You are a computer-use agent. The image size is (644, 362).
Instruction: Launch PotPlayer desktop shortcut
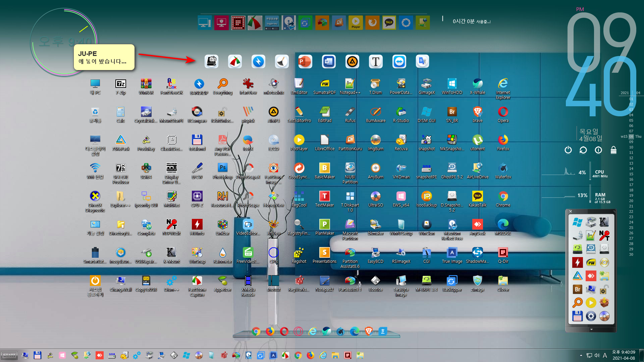tap(299, 143)
